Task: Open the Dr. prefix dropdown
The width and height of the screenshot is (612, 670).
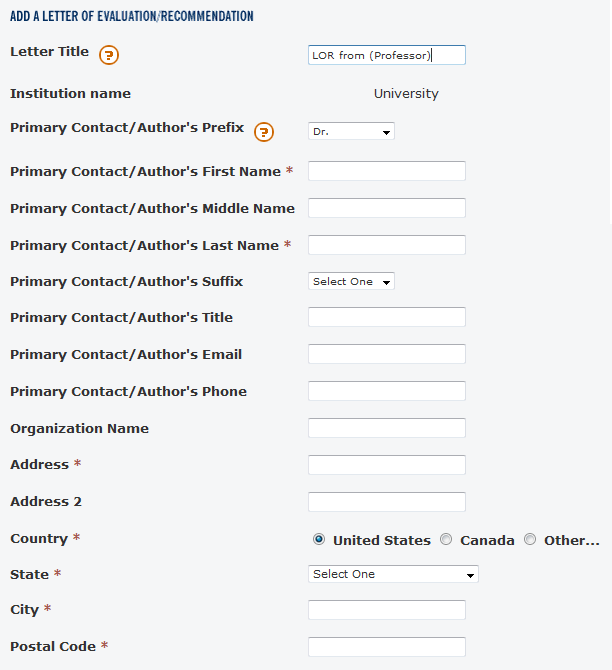Action: click(351, 131)
